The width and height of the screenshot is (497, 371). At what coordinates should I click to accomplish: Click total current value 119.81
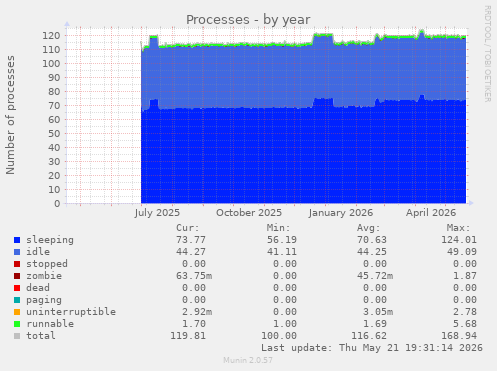coord(188,336)
